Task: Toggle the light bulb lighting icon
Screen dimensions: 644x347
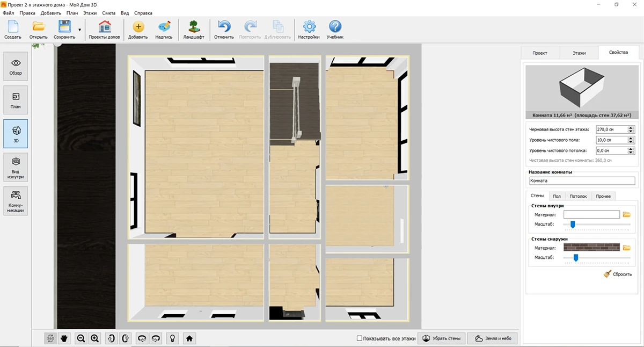Action: tap(172, 338)
